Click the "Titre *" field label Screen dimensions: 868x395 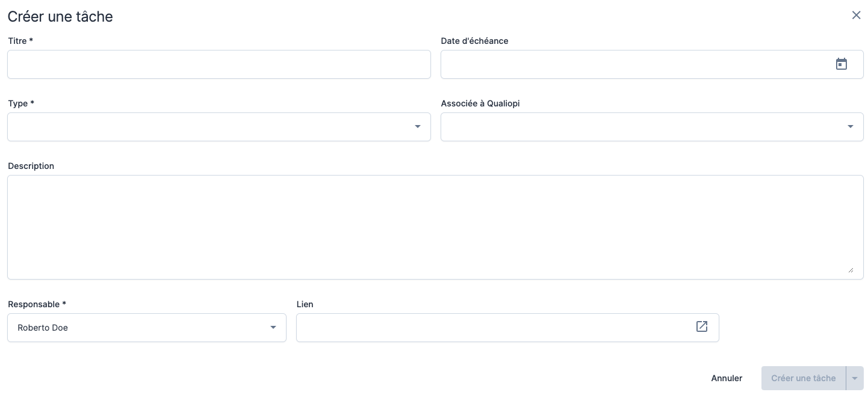point(20,41)
